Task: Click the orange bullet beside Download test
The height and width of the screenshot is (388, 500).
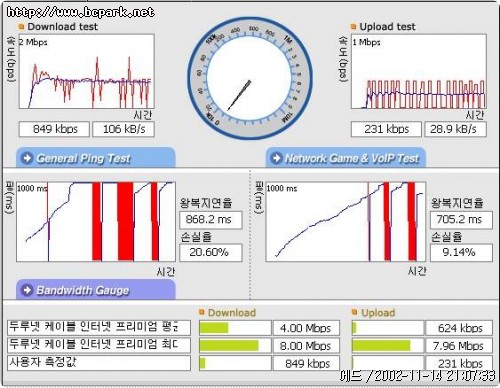Action: coord(21,26)
